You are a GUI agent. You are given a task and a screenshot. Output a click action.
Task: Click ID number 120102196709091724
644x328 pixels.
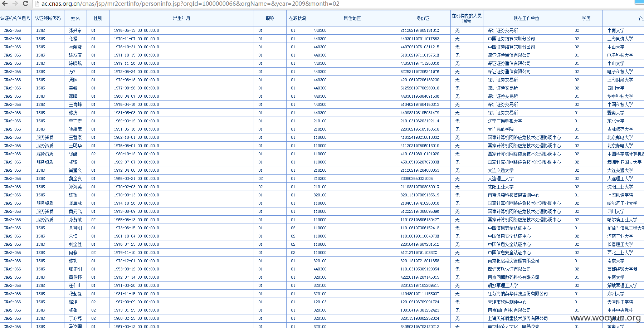pyautogui.click(x=420, y=302)
